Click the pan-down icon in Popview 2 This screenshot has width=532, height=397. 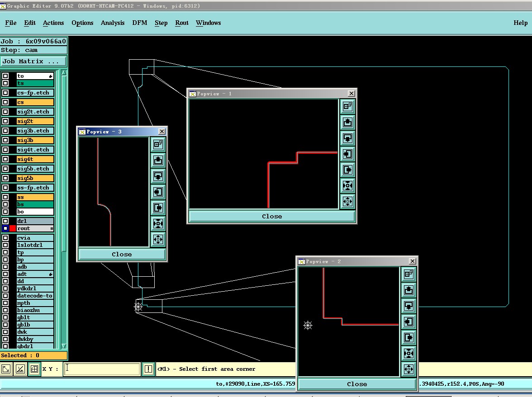pyautogui.click(x=408, y=306)
